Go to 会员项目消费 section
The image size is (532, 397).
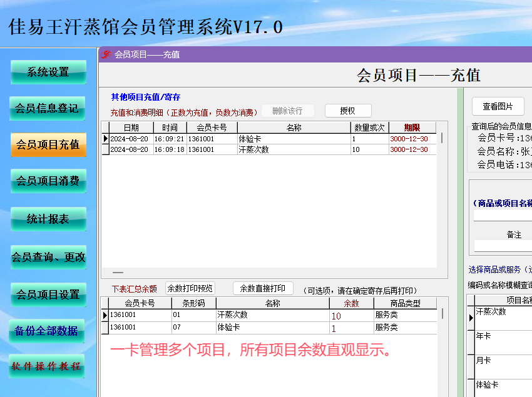[x=48, y=181]
